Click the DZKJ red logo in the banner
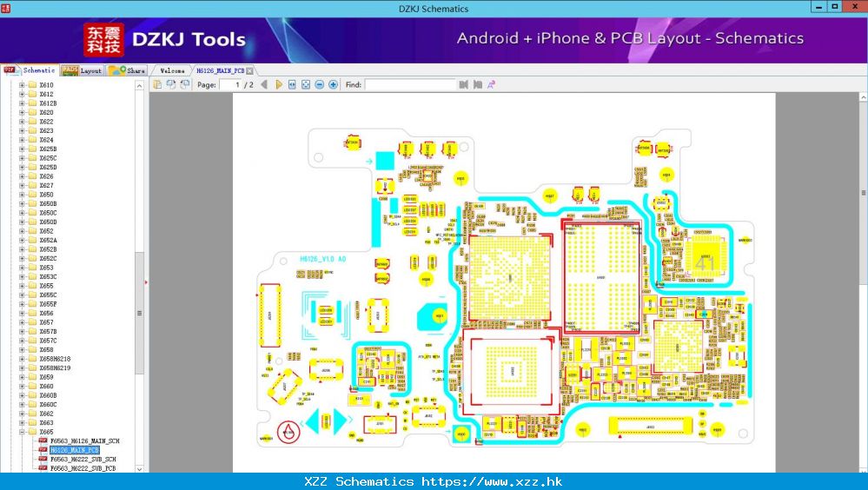Screen dimensions: 868x490 pyautogui.click(x=103, y=40)
